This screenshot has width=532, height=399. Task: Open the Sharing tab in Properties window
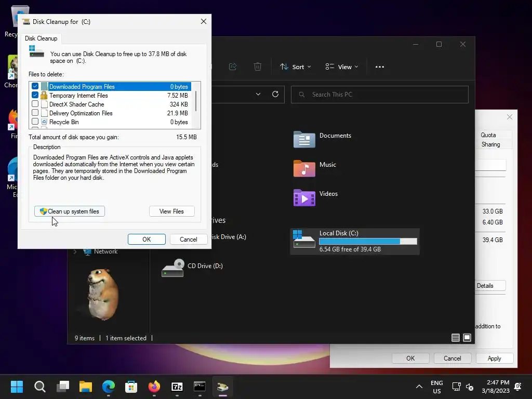coord(490,144)
